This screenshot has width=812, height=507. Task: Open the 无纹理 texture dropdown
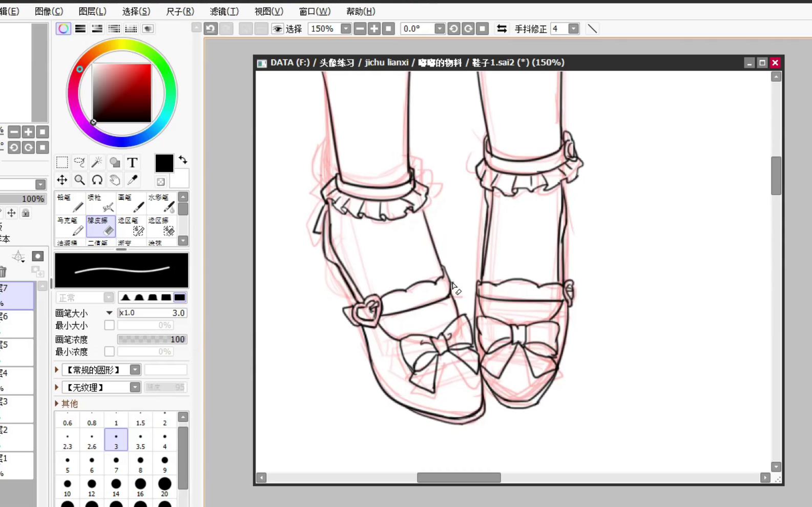(x=135, y=387)
